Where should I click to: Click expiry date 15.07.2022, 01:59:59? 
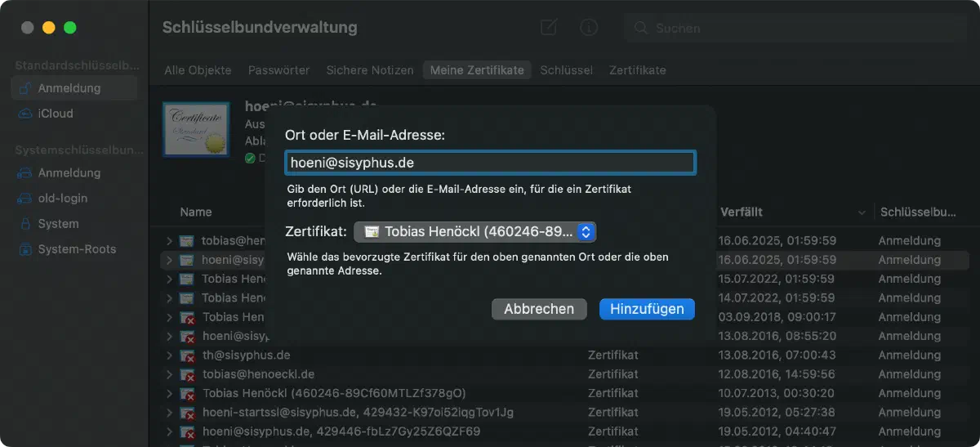tap(777, 279)
